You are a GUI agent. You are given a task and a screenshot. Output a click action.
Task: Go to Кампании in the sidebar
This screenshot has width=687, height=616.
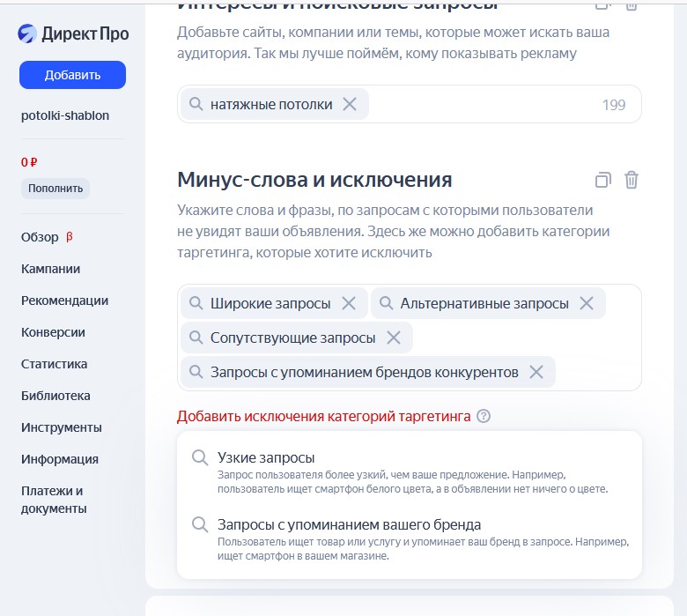coord(50,269)
